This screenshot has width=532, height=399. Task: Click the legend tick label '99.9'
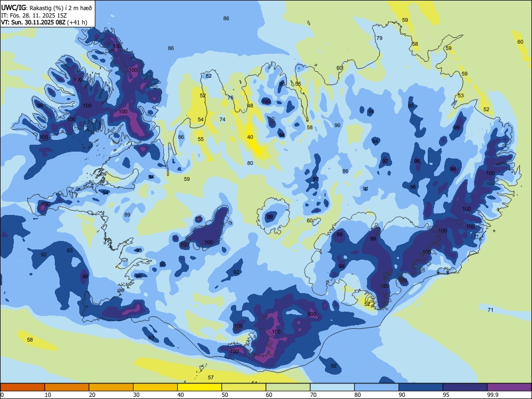click(493, 395)
